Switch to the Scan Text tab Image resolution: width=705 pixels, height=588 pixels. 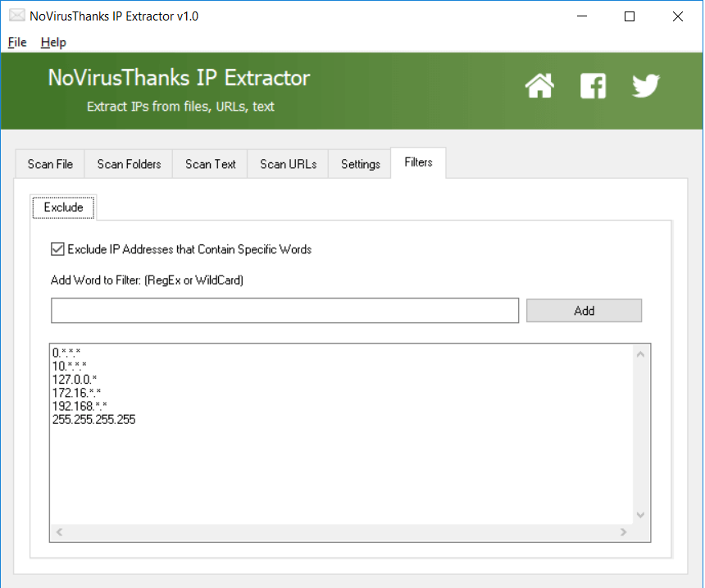(211, 164)
